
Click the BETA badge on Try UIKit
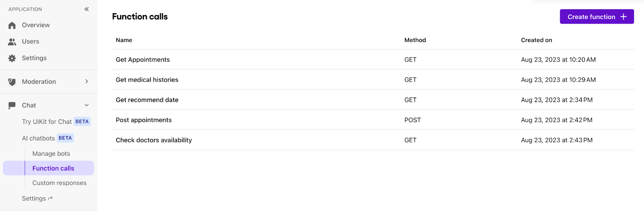(82, 121)
